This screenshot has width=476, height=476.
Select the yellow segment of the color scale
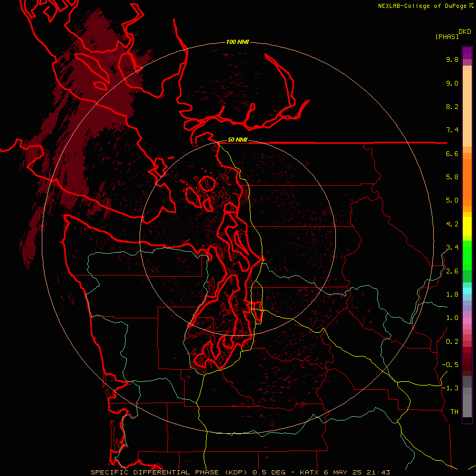(467, 226)
